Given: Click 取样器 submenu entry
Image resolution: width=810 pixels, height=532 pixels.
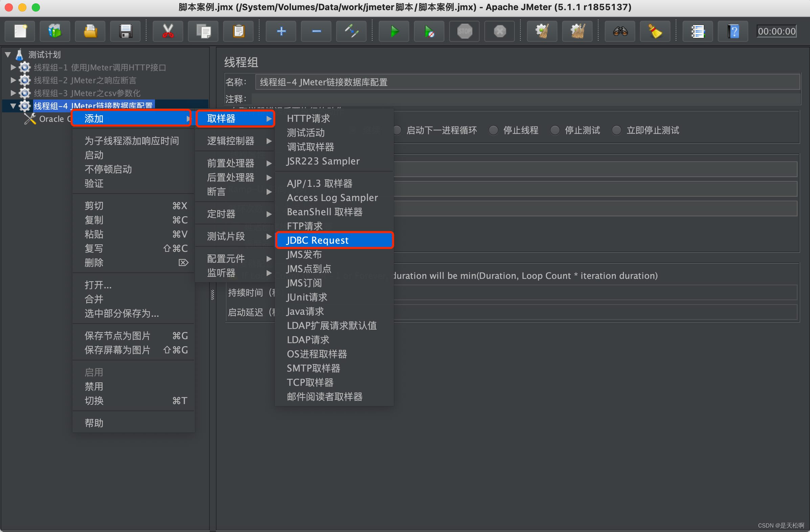Looking at the screenshot, I should click(x=235, y=118).
